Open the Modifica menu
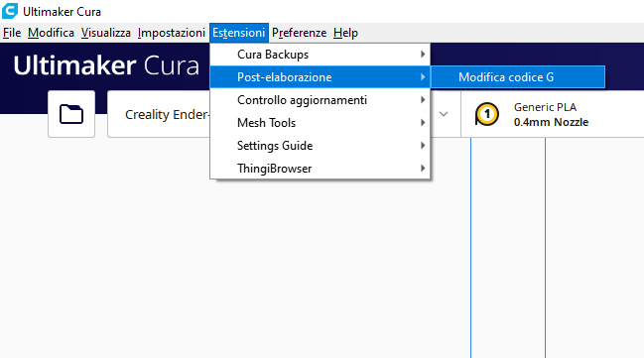 pos(51,33)
